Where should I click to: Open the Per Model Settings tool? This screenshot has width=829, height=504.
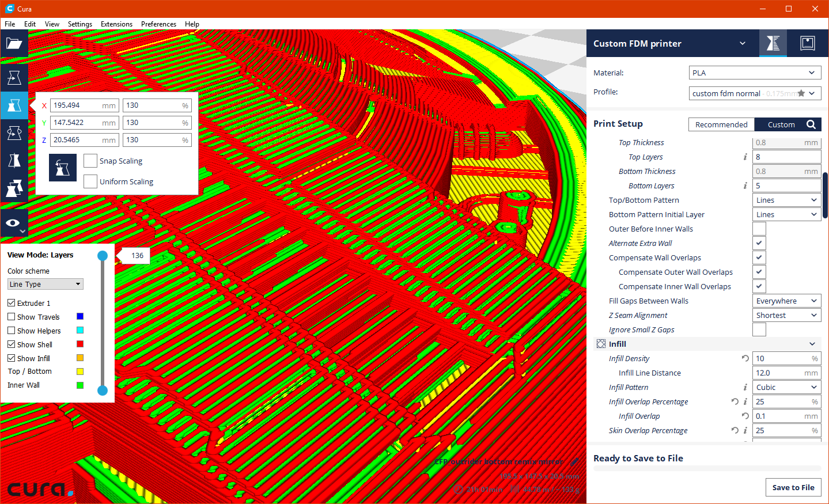point(14,188)
